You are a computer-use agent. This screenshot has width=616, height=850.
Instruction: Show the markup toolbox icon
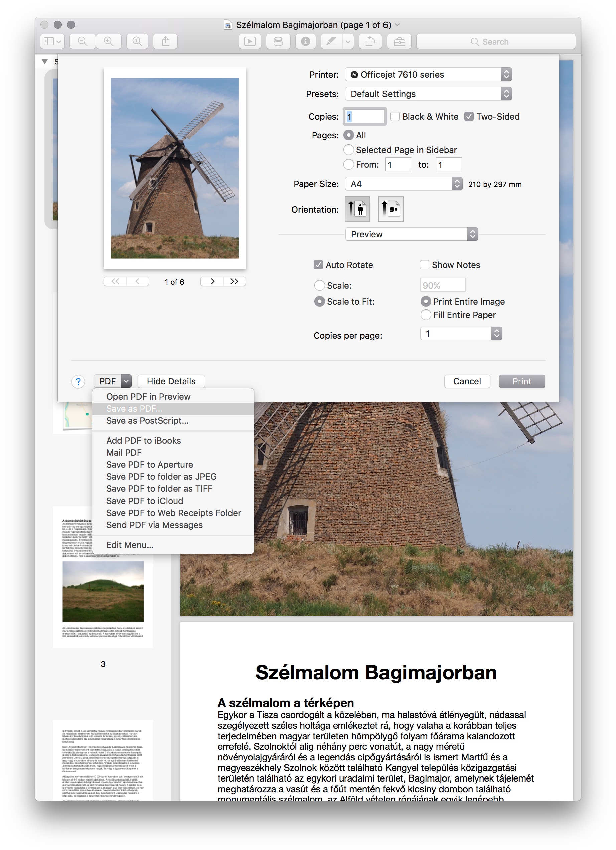click(400, 42)
